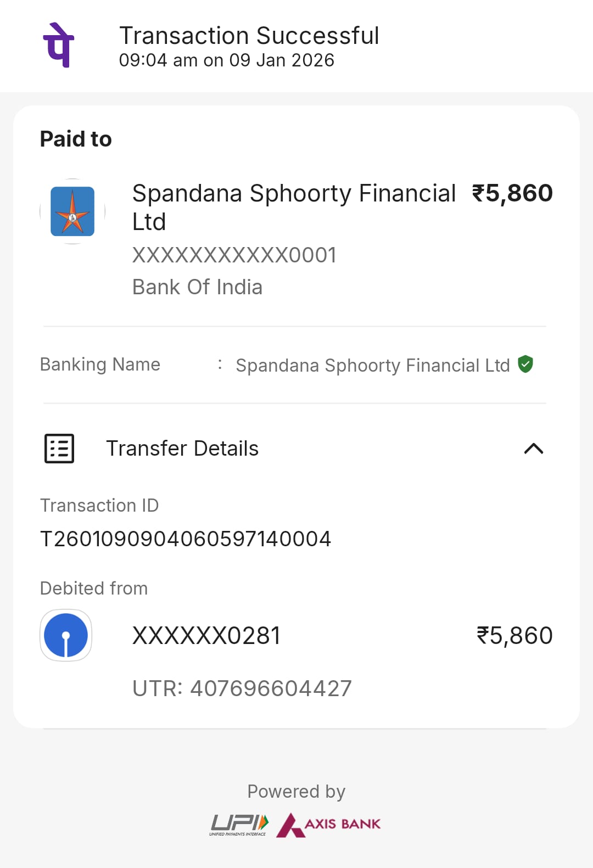593x868 pixels.
Task: Click the transaction date and time
Action: tap(226, 60)
